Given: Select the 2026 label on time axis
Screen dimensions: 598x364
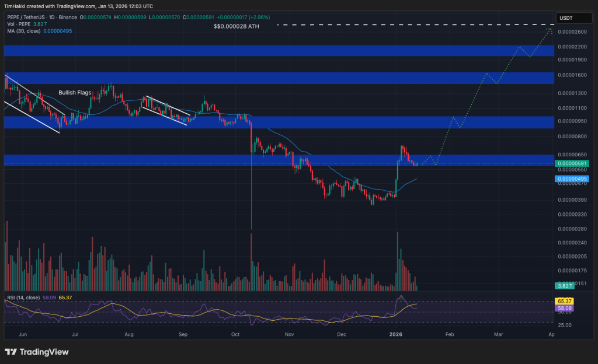Looking at the screenshot, I should [396, 335].
